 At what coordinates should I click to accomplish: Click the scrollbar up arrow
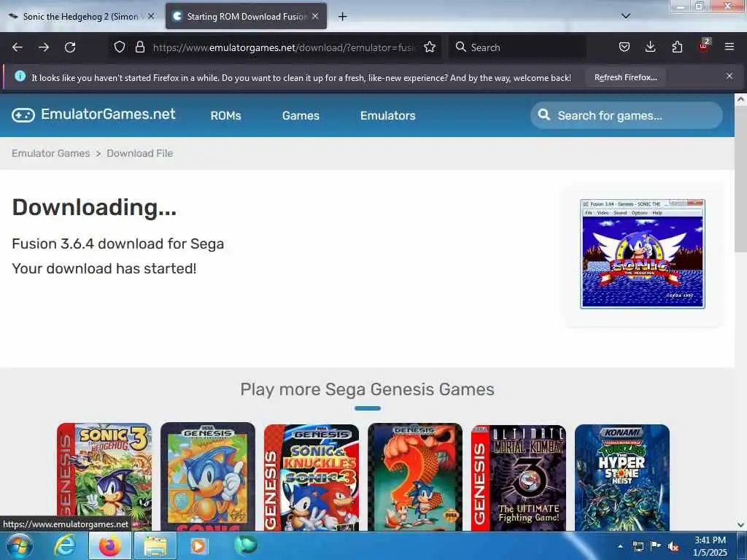point(740,99)
